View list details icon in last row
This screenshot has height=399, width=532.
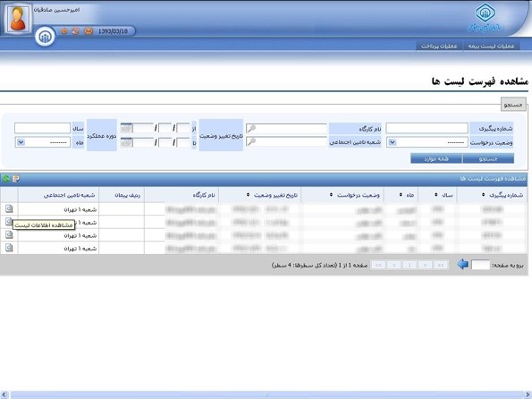pos(9,248)
